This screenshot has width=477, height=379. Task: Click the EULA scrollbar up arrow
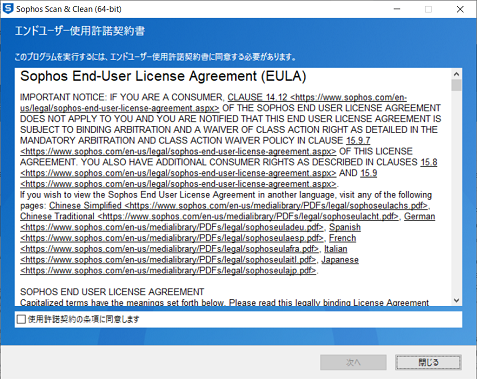[x=456, y=74]
